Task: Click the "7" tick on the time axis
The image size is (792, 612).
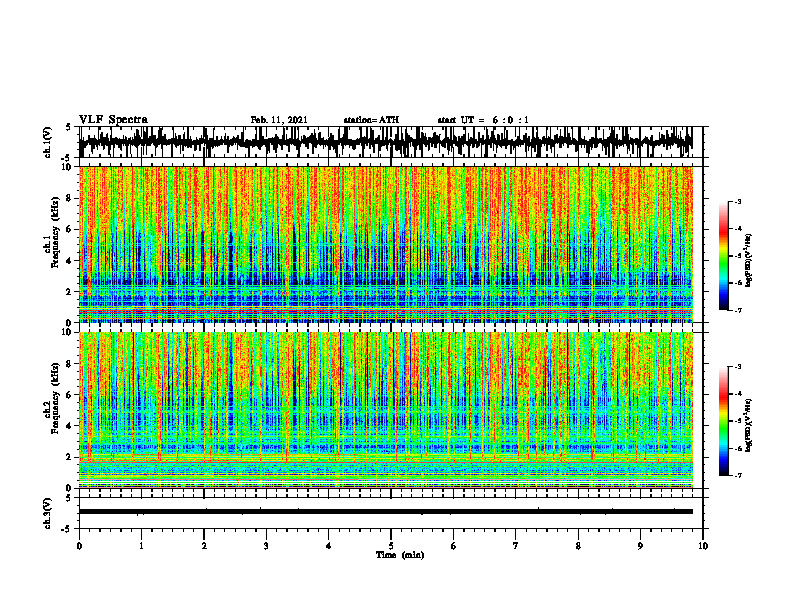Action: point(516,546)
